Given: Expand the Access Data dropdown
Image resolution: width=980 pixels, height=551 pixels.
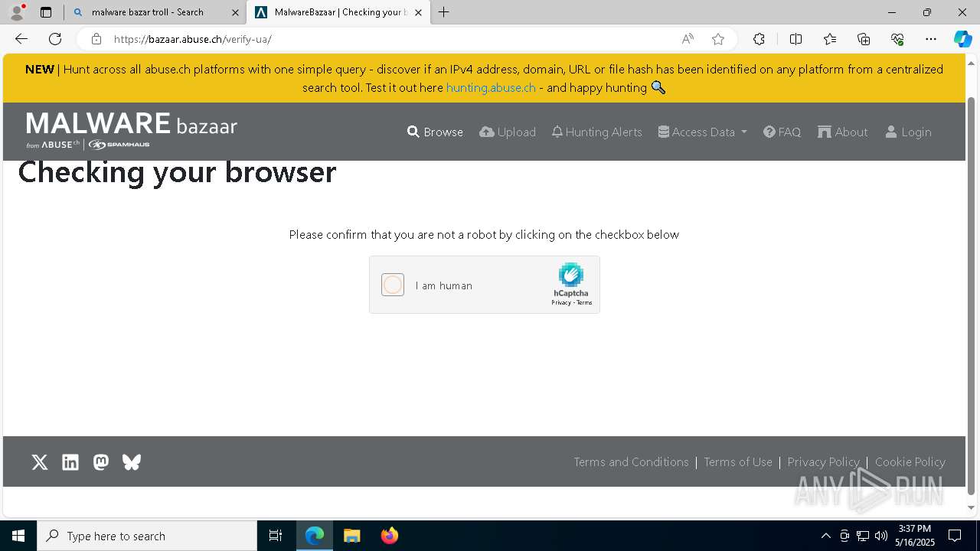Looking at the screenshot, I should point(703,132).
